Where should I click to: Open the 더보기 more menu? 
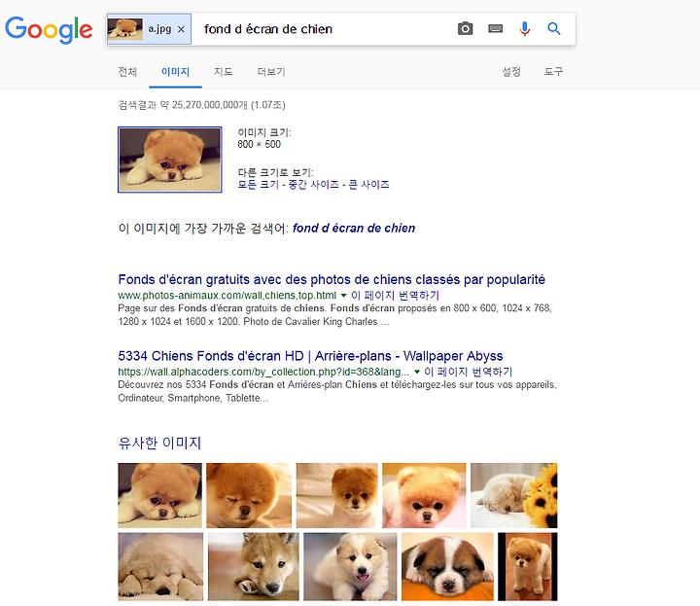coord(271,71)
